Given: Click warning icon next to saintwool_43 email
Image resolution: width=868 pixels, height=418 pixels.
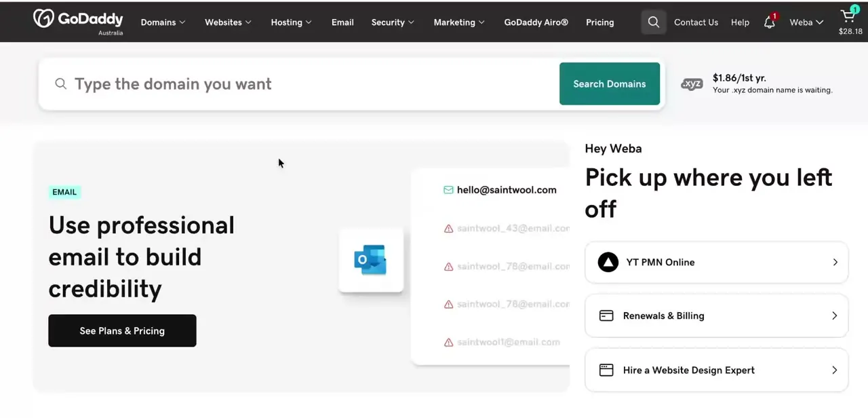Looking at the screenshot, I should 448,229.
